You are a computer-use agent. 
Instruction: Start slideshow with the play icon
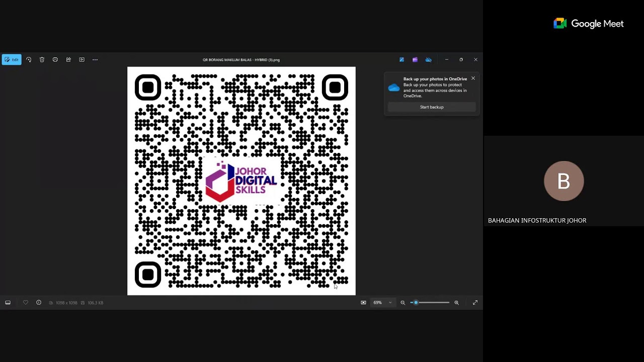point(82,60)
